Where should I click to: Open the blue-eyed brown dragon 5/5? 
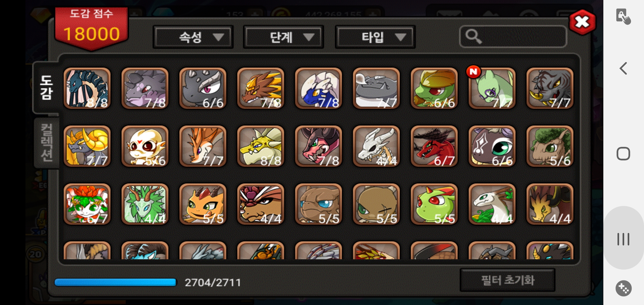coord(318,204)
